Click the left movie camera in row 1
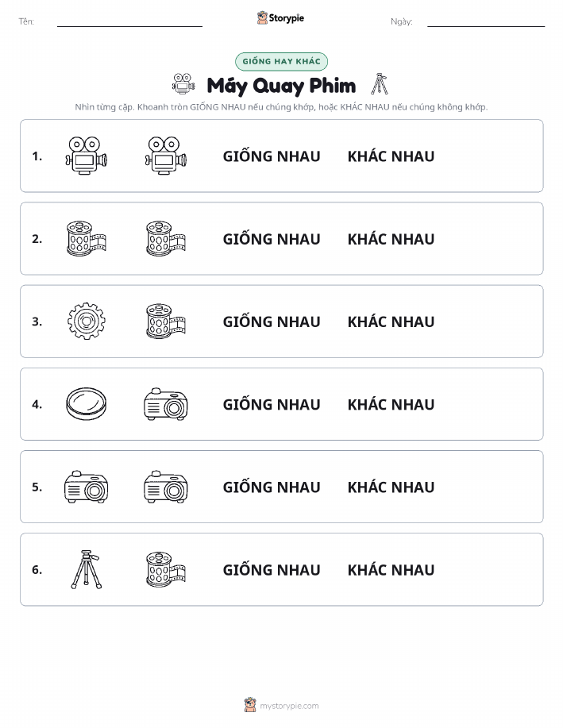 (87, 156)
